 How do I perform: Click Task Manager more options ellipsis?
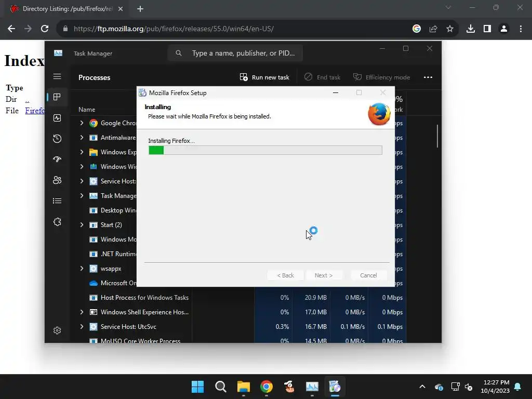tap(428, 77)
